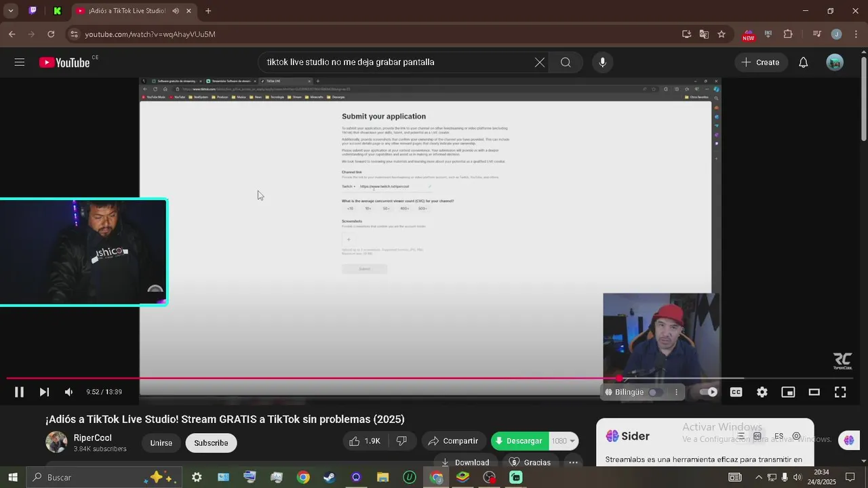Open the browser extensions puzzle icon
The width and height of the screenshot is (868, 488).
click(x=788, y=34)
